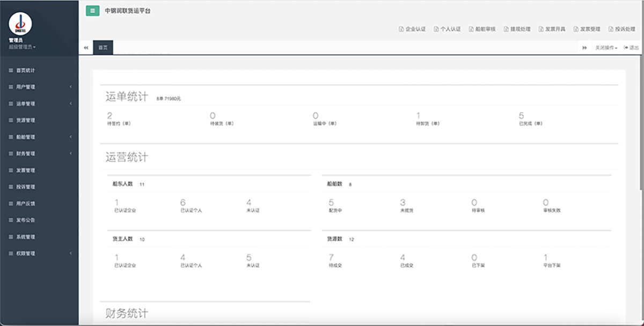The image size is (644, 326).
Task: Click the tab scroll-right double arrow icon
Action: tap(584, 48)
